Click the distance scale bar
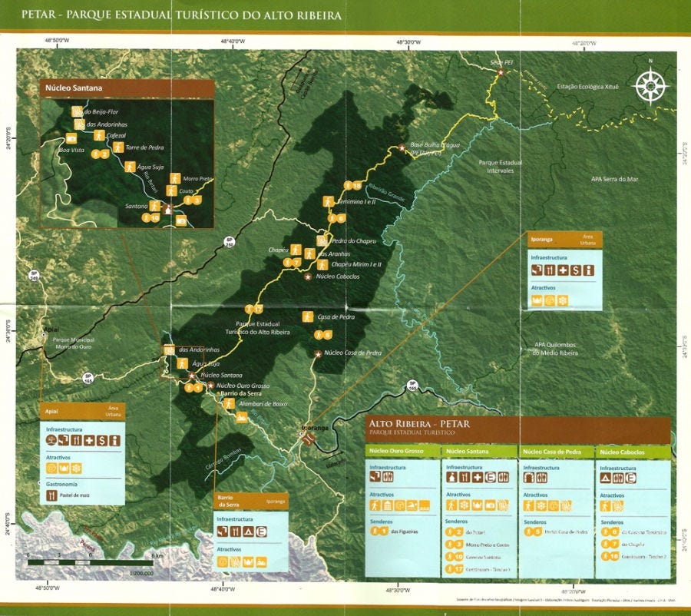 click(x=91, y=563)
